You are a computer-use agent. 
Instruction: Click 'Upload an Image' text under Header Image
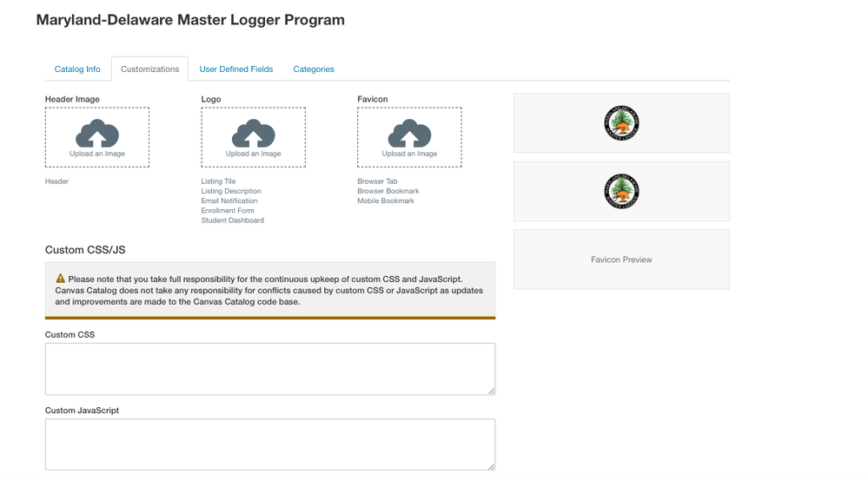(x=97, y=154)
